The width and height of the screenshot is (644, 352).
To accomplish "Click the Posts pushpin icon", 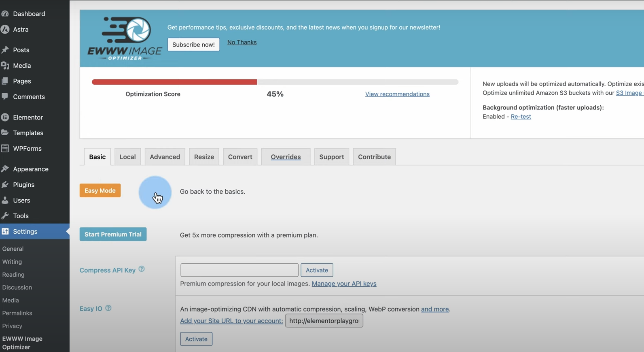I will click(x=5, y=50).
